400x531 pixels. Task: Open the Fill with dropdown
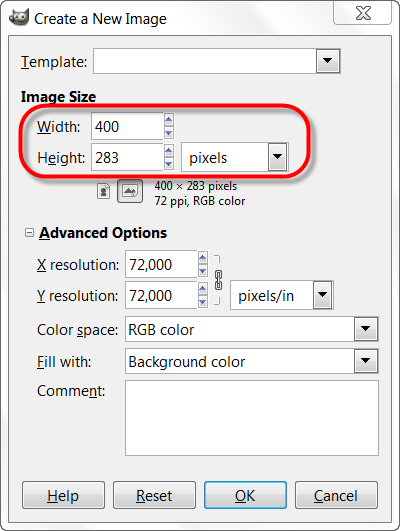point(366,361)
